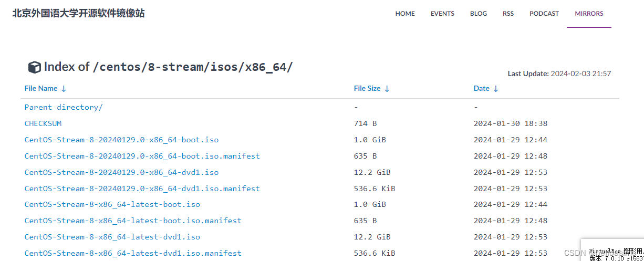The width and height of the screenshot is (644, 261).
Task: Click 12.2 GiB size of 20240129.0 dvd1.iso
Action: point(372,172)
